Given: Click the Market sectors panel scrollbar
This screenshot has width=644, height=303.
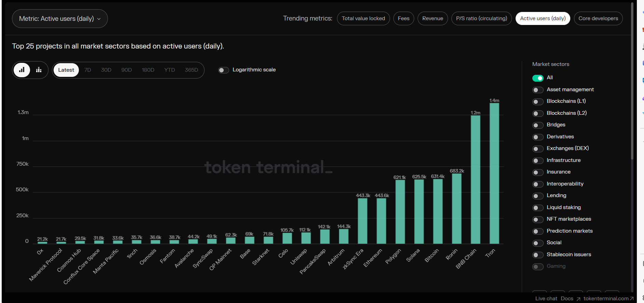Looking at the screenshot, I should click(632, 82).
